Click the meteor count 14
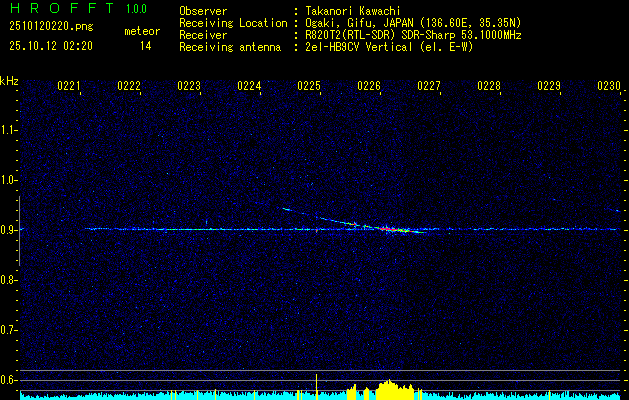Image resolution: width=629 pixels, height=400 pixels. point(146,46)
